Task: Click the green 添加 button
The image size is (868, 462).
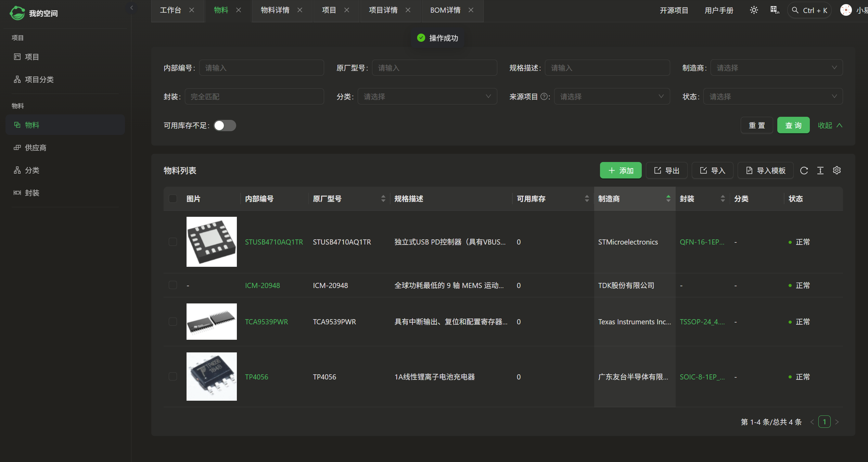Action: pos(621,171)
